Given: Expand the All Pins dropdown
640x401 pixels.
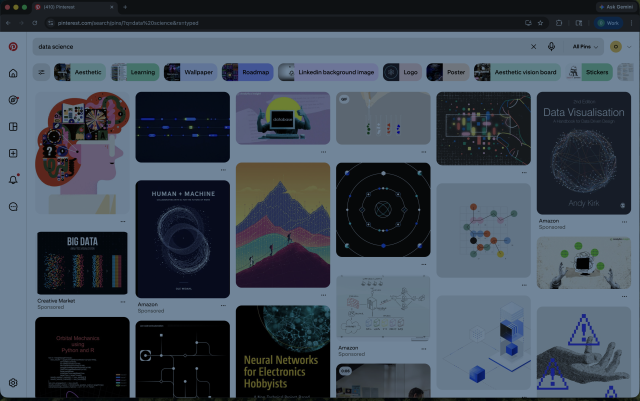Looking at the screenshot, I should point(585,47).
